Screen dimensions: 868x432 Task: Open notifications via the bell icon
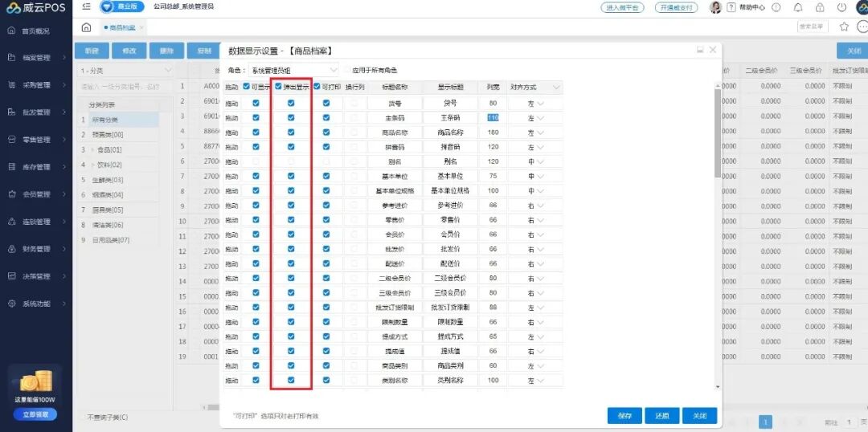[798, 7]
